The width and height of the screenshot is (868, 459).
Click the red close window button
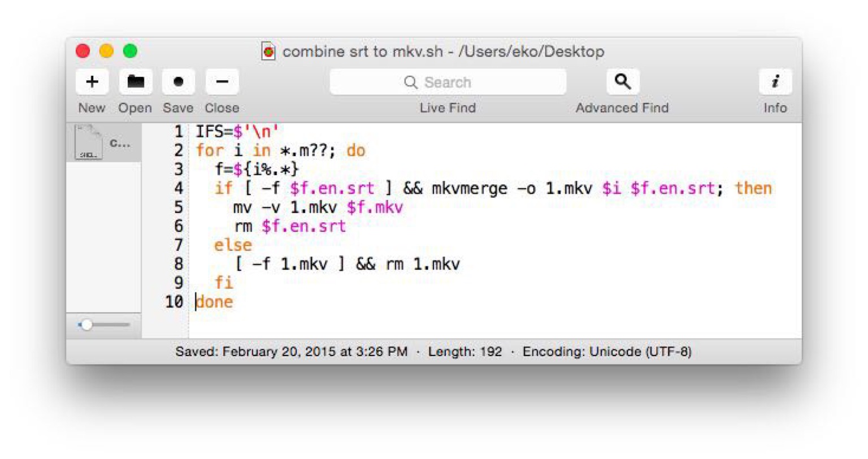click(x=83, y=51)
